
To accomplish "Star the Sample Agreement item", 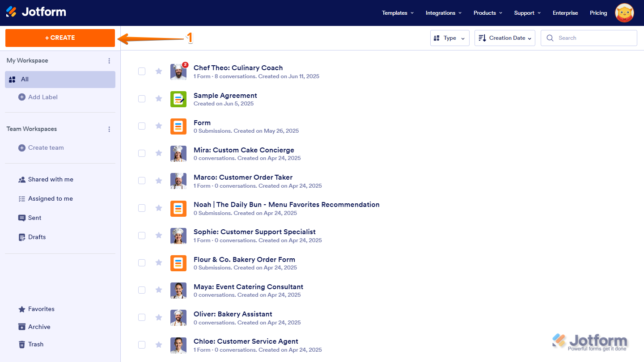I will 159,99.
